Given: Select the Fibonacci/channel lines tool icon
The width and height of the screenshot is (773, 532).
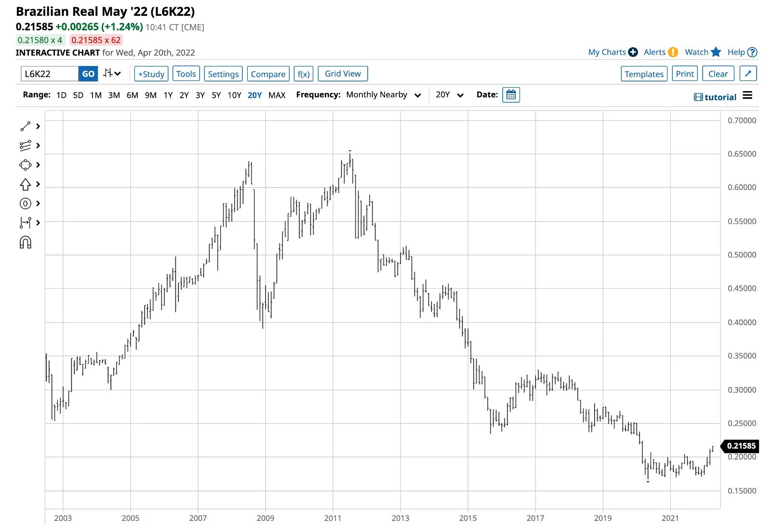Looking at the screenshot, I should click(x=26, y=146).
